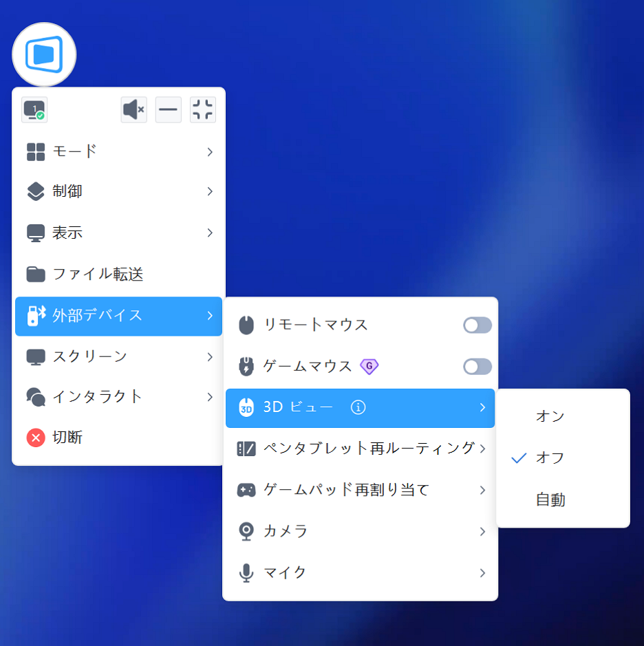Minimize the toolbar with the dash icon
The height and width of the screenshot is (646, 644).
(x=169, y=110)
